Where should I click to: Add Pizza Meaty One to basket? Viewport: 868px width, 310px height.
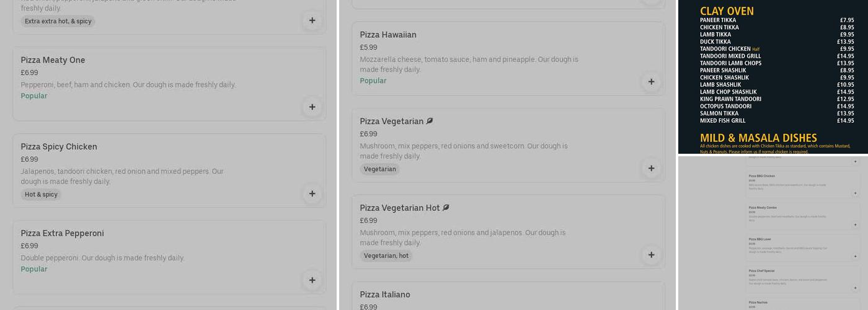(312, 107)
